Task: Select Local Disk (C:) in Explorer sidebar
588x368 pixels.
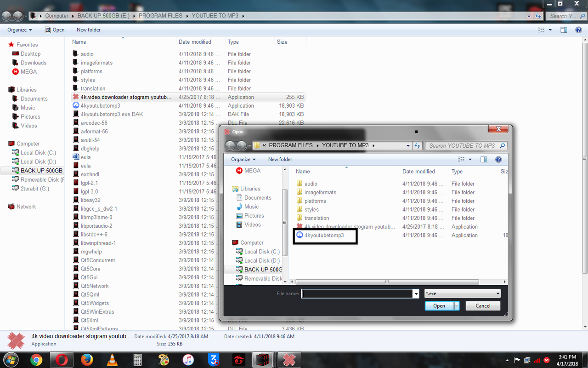Action: [x=34, y=153]
